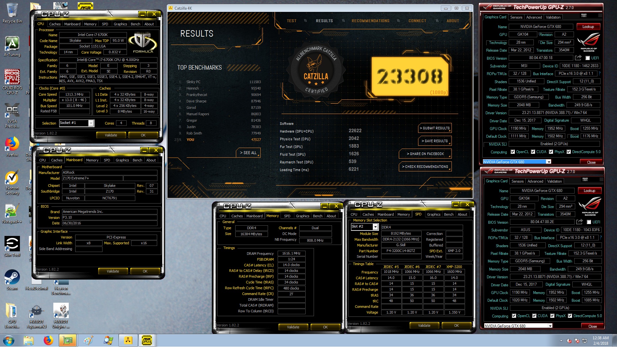
Task: Toggle UEFI checkbox in lower GPU-Z
Action: tap(589, 222)
